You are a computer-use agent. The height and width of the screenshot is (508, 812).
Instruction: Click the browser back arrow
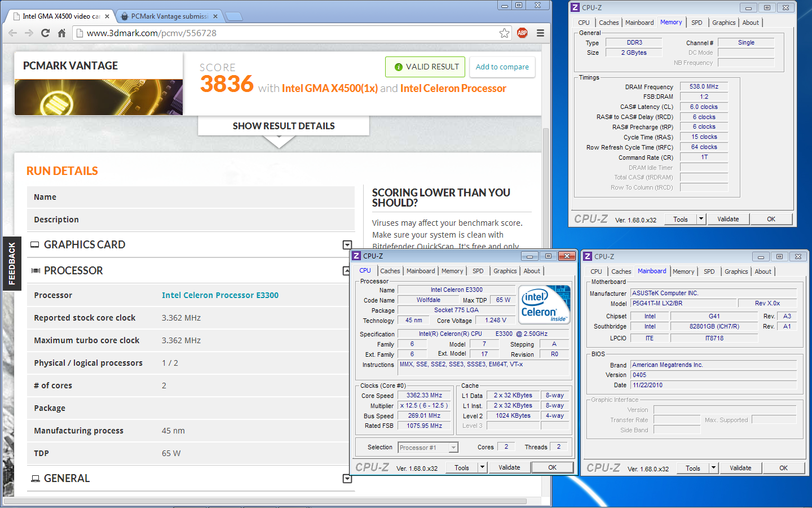pyautogui.click(x=13, y=33)
